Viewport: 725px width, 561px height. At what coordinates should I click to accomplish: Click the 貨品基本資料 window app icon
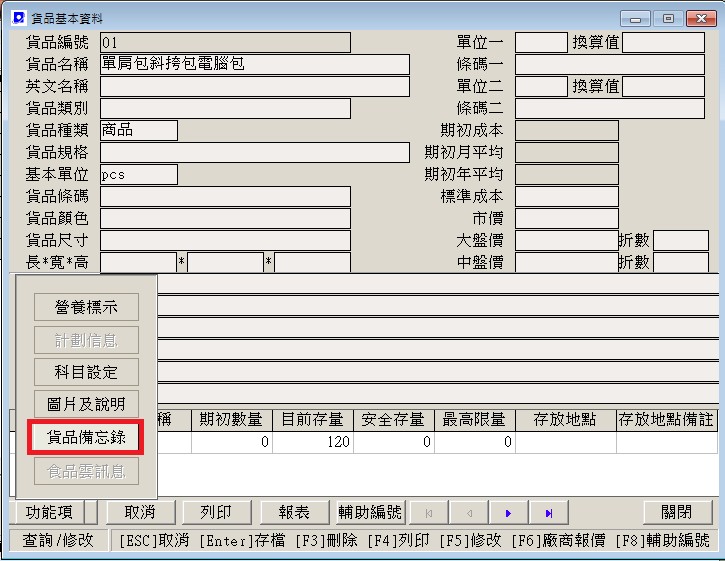pos(18,18)
